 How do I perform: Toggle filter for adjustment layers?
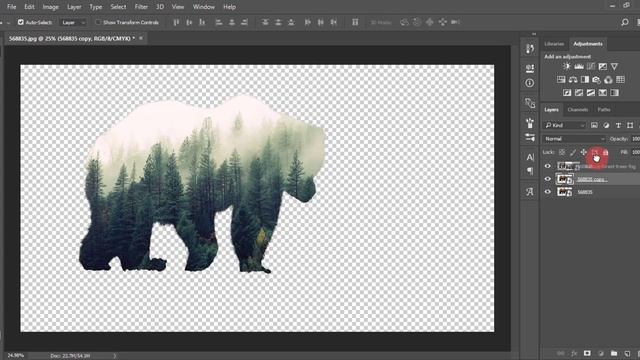coord(606,125)
